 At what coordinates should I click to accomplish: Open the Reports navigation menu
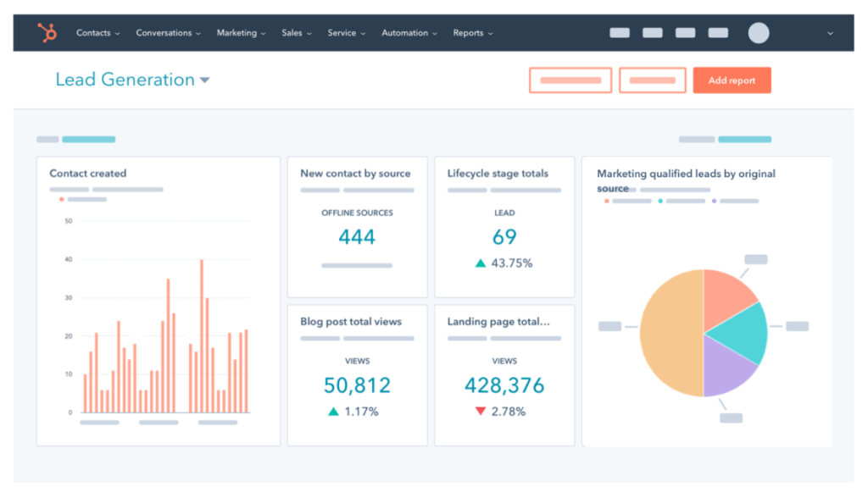tap(472, 33)
